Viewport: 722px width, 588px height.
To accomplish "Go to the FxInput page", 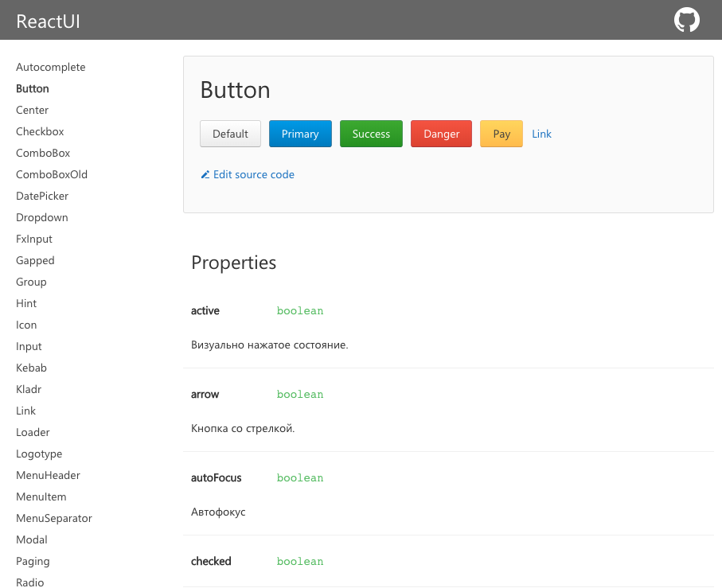I will [34, 239].
